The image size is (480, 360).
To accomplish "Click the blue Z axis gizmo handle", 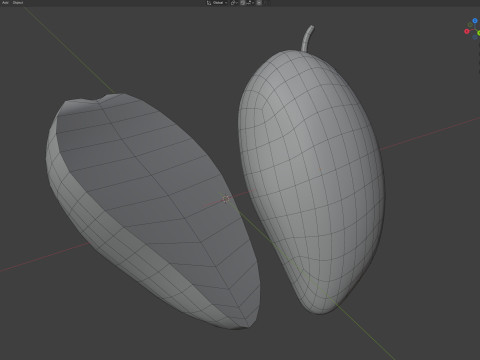I will 475,21.
